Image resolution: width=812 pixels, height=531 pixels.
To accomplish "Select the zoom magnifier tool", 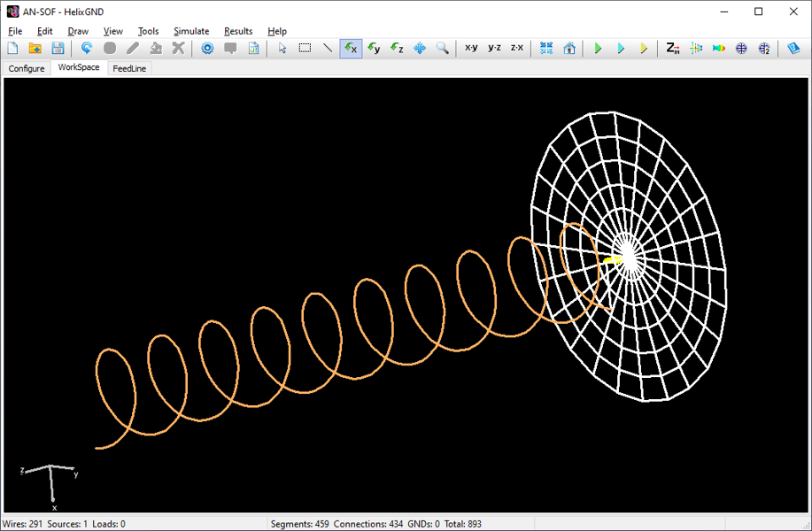I will (x=442, y=48).
